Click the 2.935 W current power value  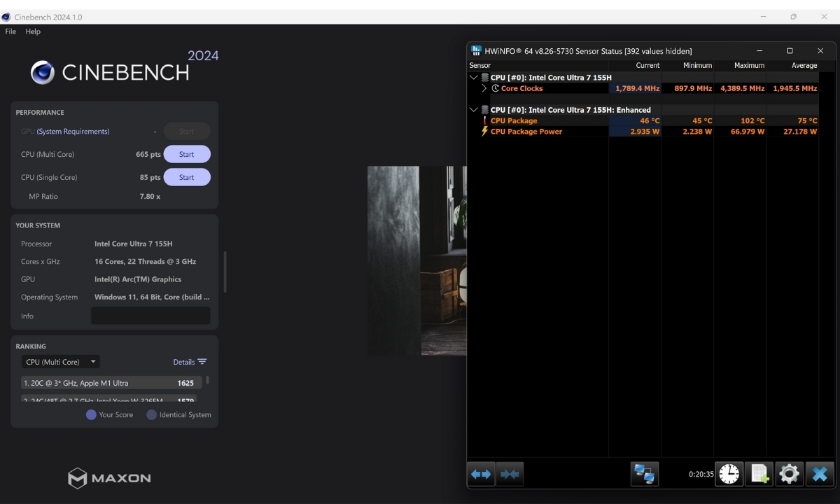[645, 132]
